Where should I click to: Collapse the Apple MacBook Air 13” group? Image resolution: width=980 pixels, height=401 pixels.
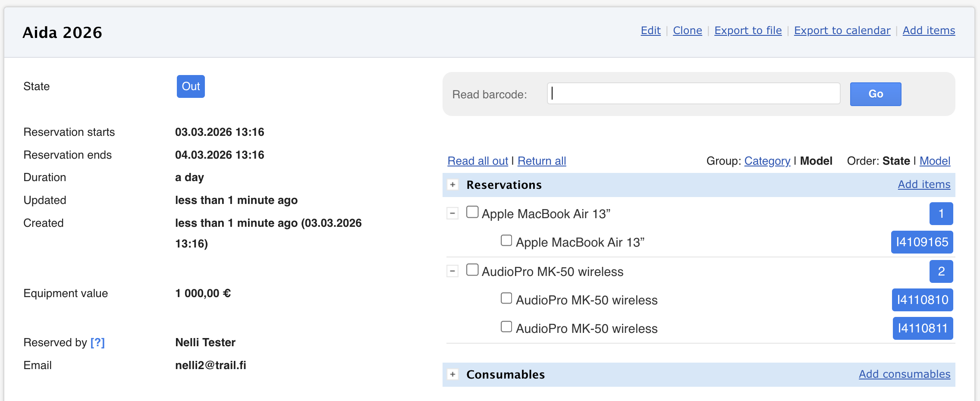click(452, 213)
